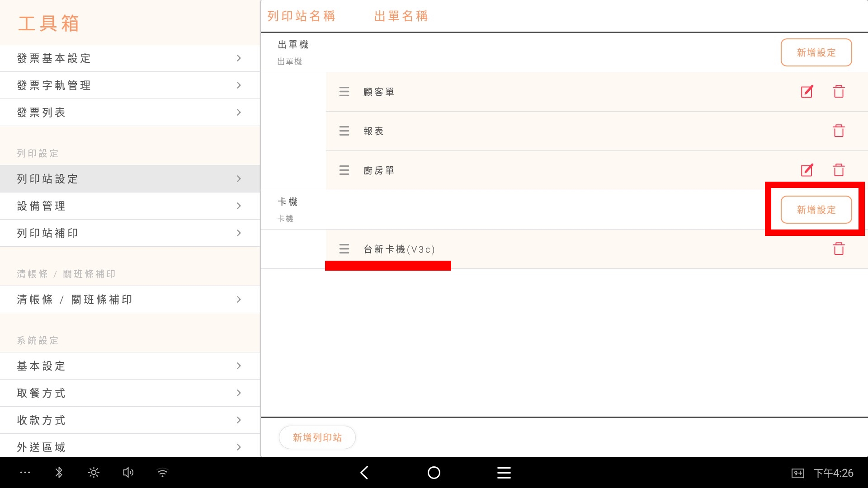This screenshot has width=868, height=488.
Task: Delete the 報表 entry
Action: pos(839,131)
